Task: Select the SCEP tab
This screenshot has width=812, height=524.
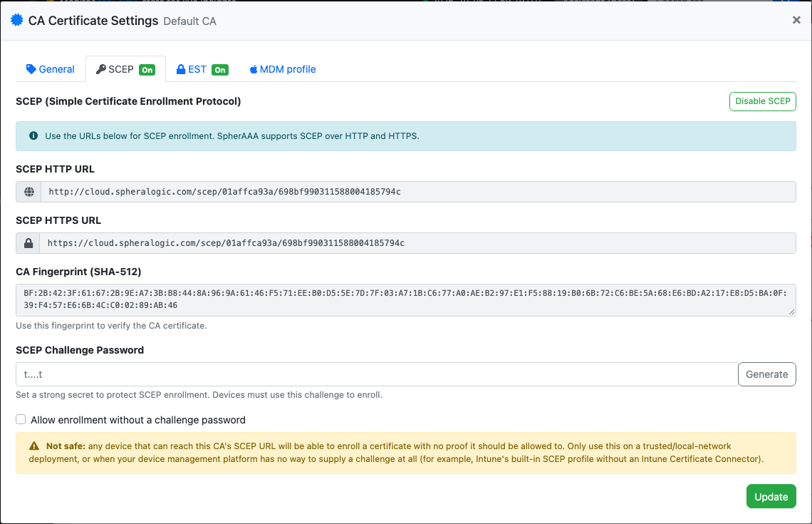Action: [125, 69]
